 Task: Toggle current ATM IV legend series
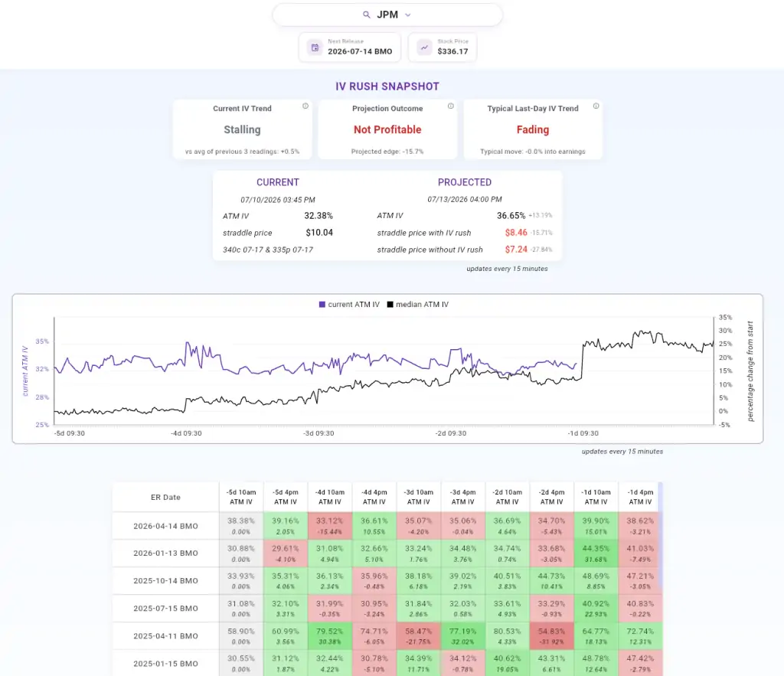coord(349,305)
